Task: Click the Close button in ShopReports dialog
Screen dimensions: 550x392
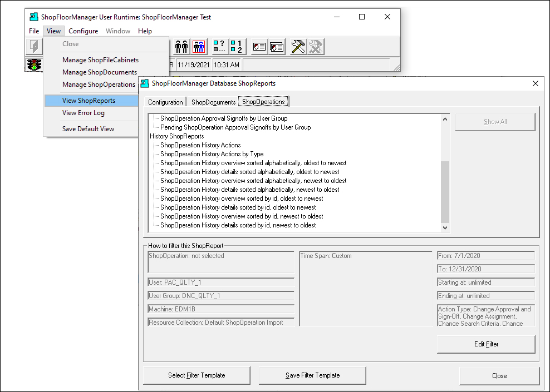Action: pos(499,376)
